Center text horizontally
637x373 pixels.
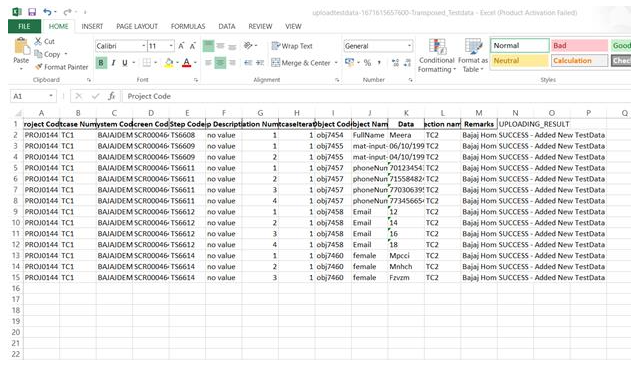pyautogui.click(x=220, y=63)
